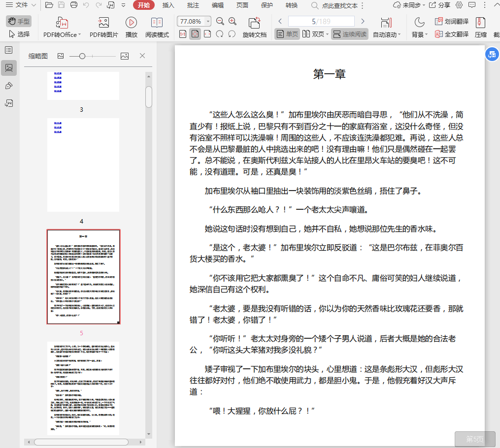Viewport: 500px width, 448px height.
Task: Click the thumbnail panel vertical scrollbar
Action: [149, 97]
